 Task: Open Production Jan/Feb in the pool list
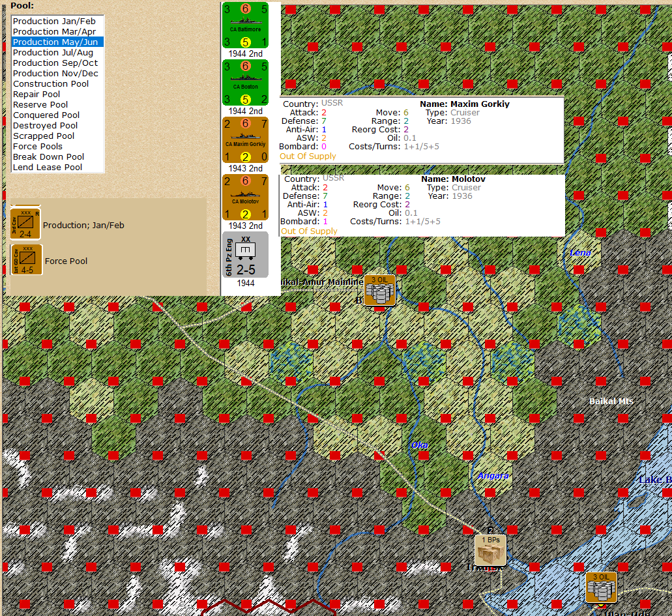(x=57, y=21)
